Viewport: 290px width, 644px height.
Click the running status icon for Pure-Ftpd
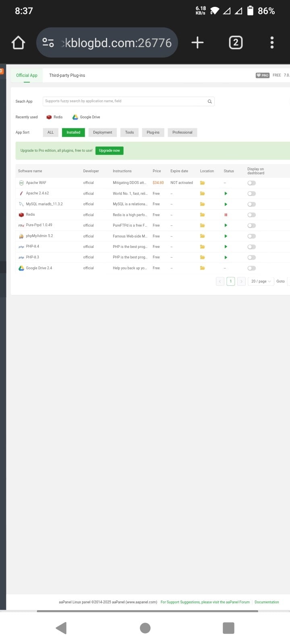pos(226,225)
